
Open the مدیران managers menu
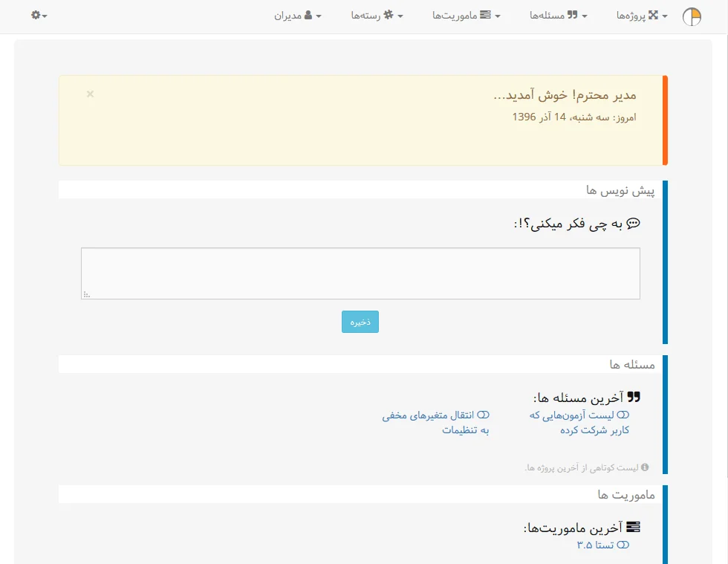pos(298,16)
